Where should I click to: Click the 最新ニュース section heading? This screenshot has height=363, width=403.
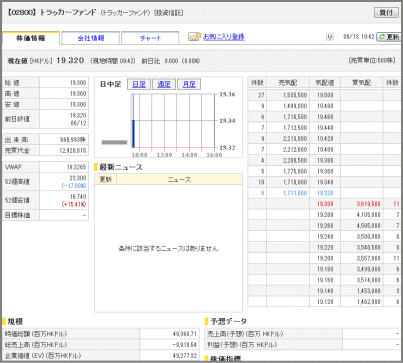[121, 167]
